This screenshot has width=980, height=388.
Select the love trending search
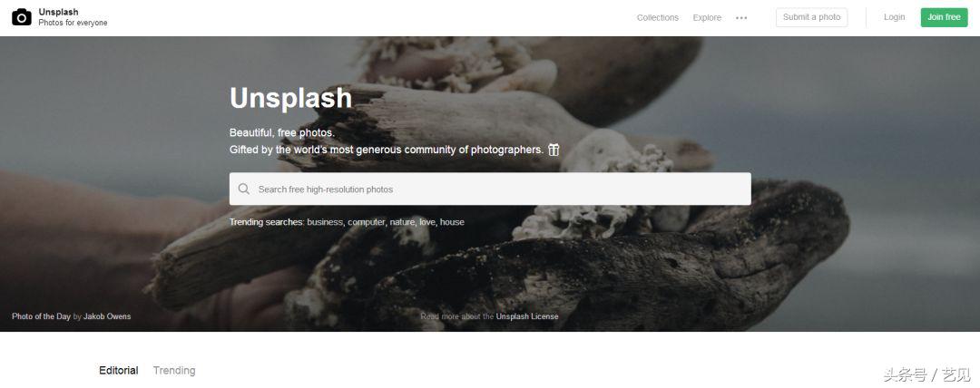[427, 222]
